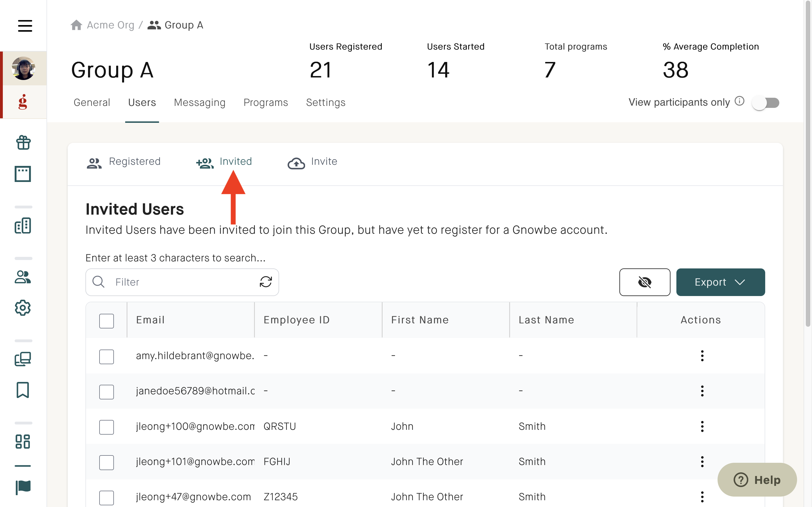Toggle the View participants only switch
Screen dimensions: 812x507
coord(765,102)
